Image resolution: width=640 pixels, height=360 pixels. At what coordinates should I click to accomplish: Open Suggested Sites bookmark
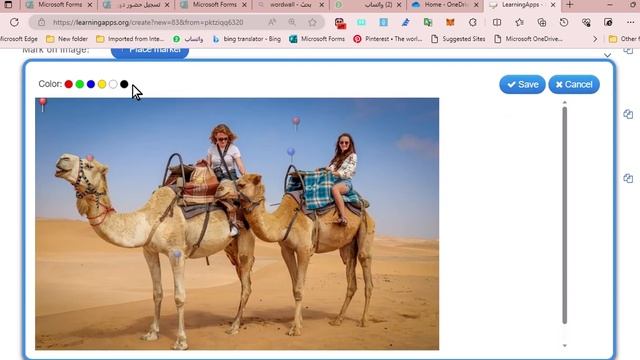458,39
